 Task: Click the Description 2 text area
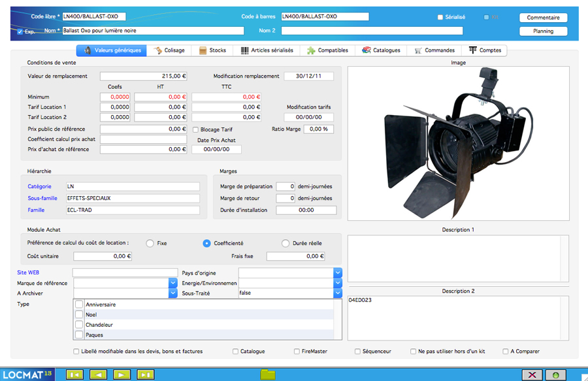click(x=458, y=318)
